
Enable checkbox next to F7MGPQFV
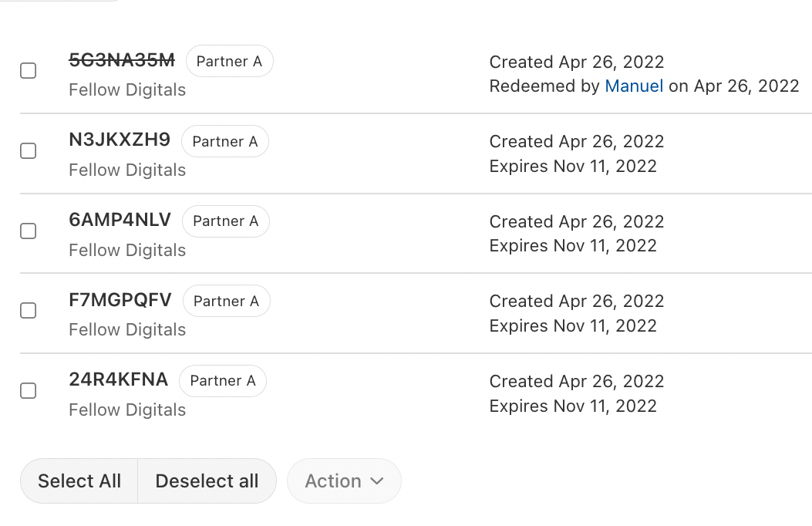pos(28,311)
